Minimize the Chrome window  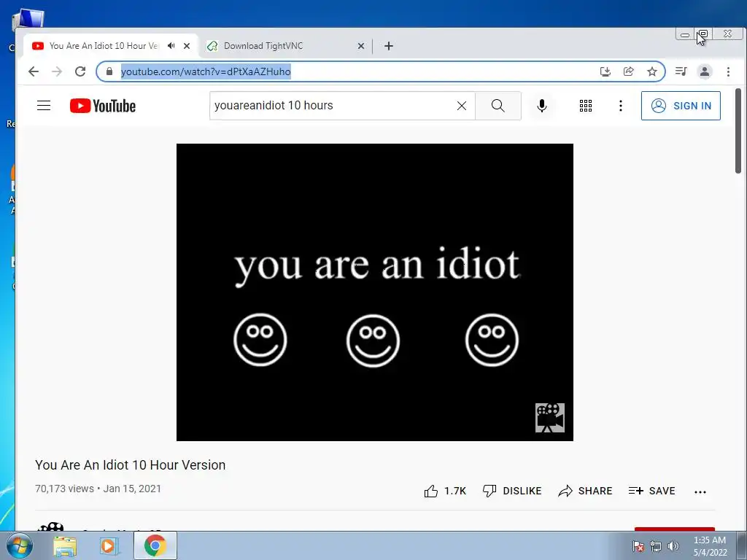point(685,34)
